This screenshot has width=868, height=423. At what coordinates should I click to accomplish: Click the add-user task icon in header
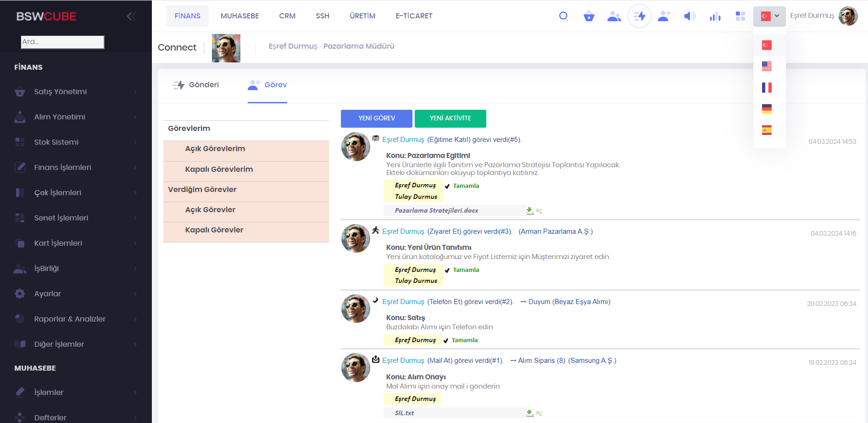664,17
